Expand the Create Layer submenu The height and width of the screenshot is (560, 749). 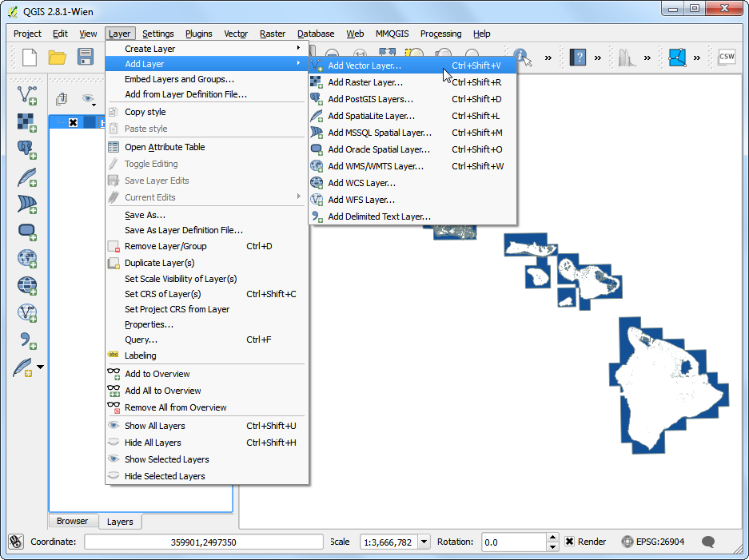click(207, 49)
